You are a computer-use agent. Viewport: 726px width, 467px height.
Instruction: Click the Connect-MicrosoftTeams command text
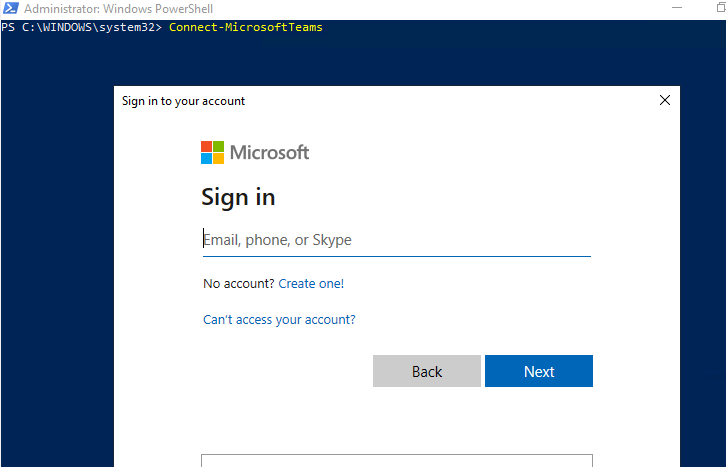coord(246,27)
